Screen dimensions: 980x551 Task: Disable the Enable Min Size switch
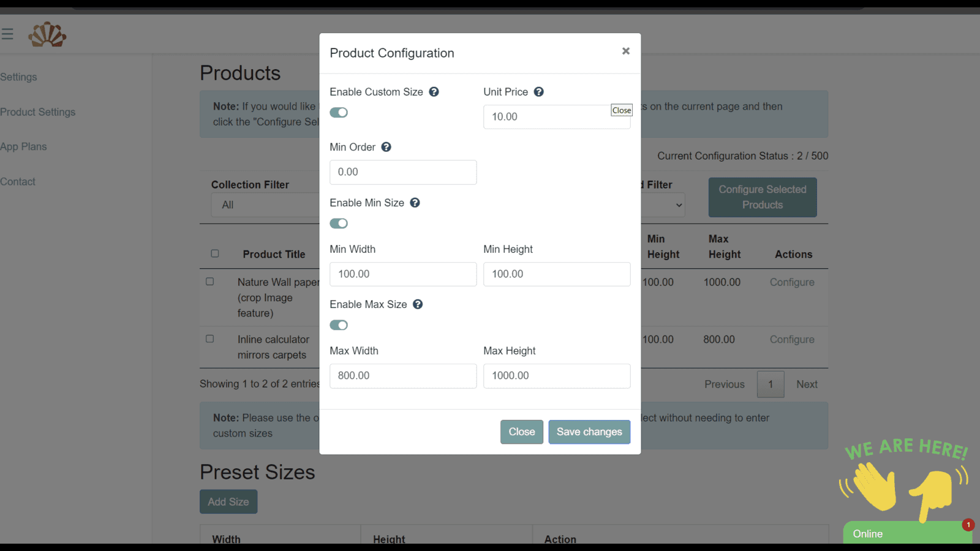pyautogui.click(x=339, y=223)
